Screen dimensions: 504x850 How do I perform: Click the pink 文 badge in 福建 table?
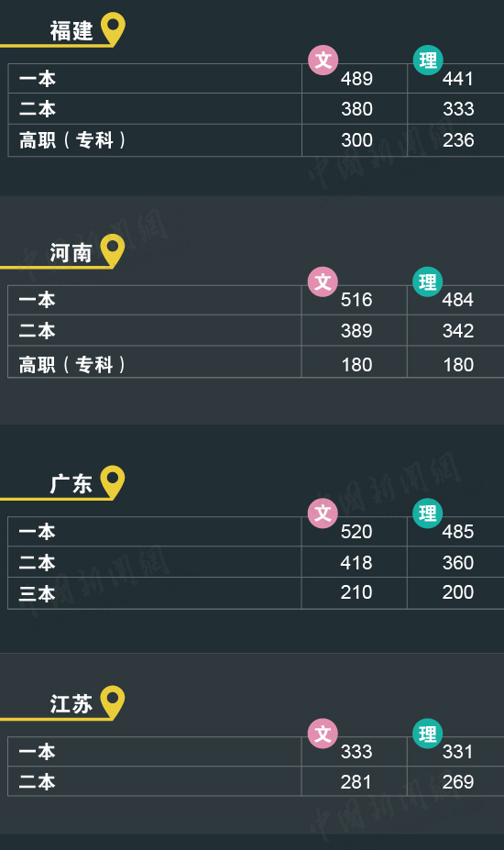pos(323,60)
